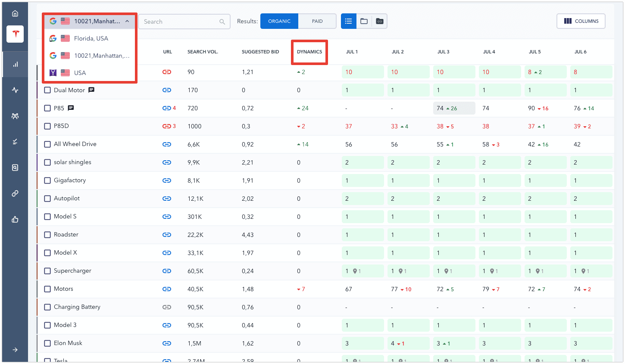
Task: Select 10021,Manhattan option in dropdown list
Action: [x=90, y=56]
